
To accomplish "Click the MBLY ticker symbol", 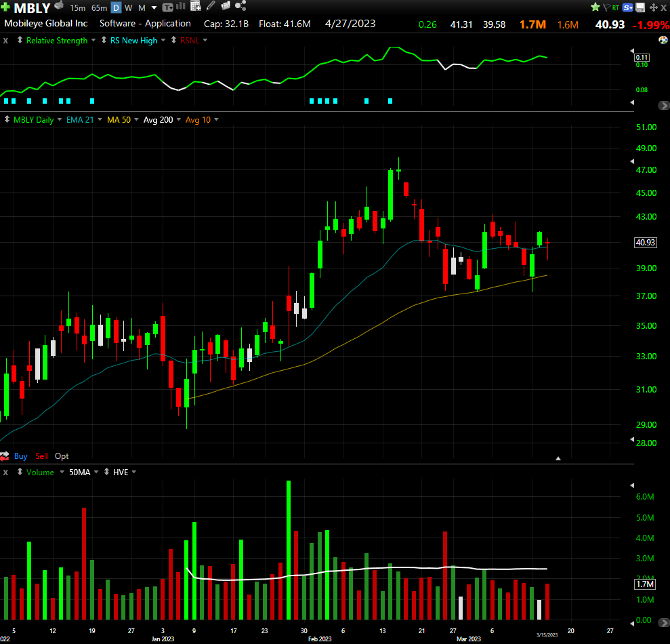I will pyautogui.click(x=32, y=7).
